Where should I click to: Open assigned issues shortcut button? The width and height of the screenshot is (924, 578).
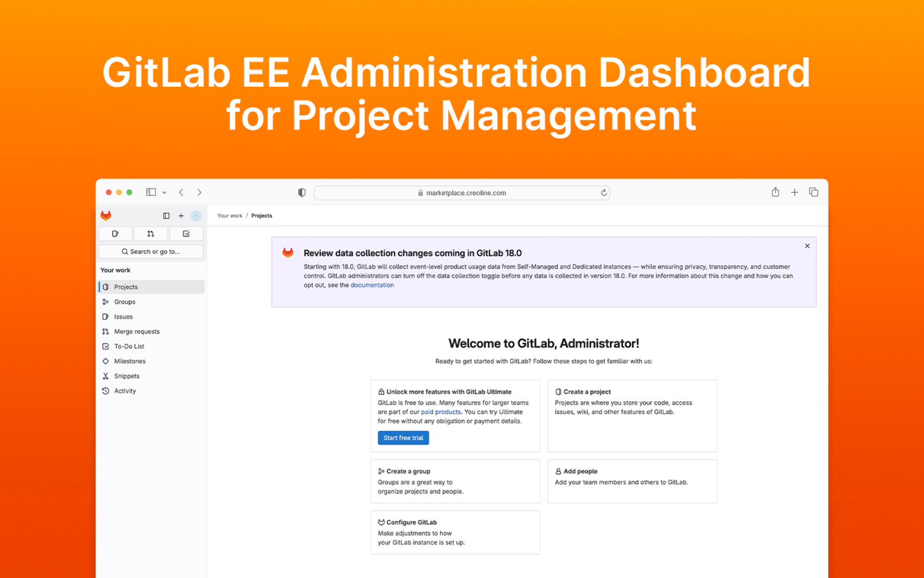(115, 234)
